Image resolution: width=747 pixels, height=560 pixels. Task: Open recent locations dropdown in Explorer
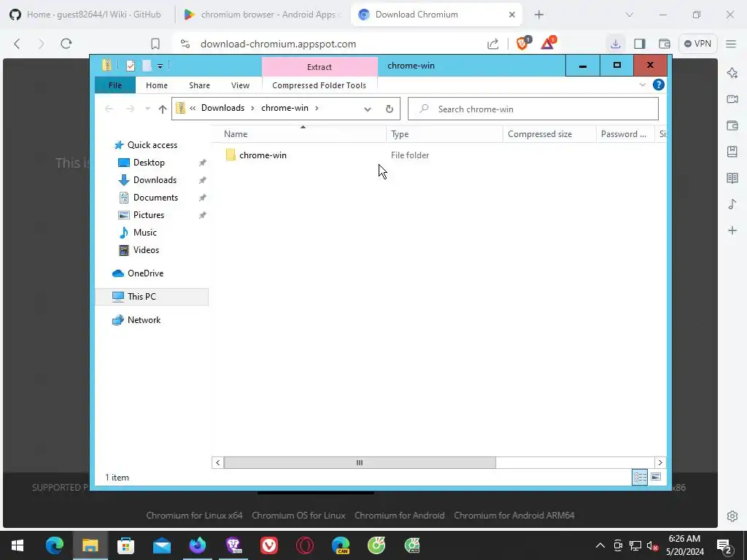147,109
